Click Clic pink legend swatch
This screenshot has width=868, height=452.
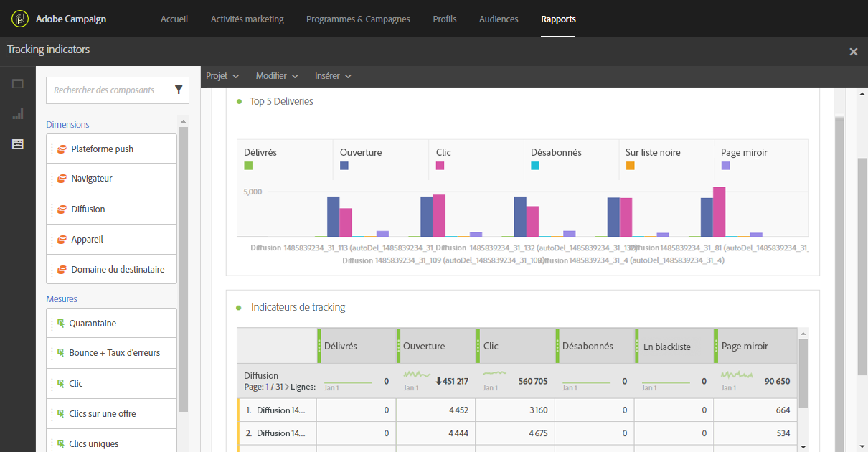click(440, 166)
